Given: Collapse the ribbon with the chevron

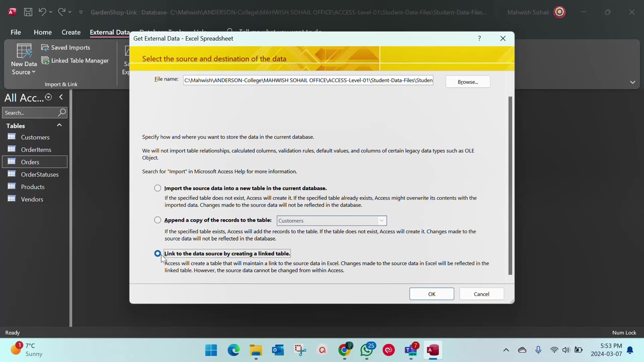Looking at the screenshot, I should [x=632, y=82].
